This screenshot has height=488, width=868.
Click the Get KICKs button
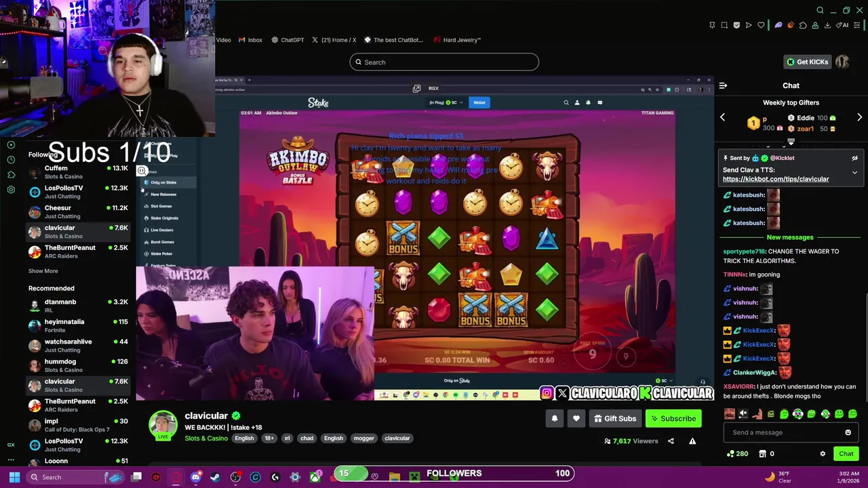tap(807, 62)
